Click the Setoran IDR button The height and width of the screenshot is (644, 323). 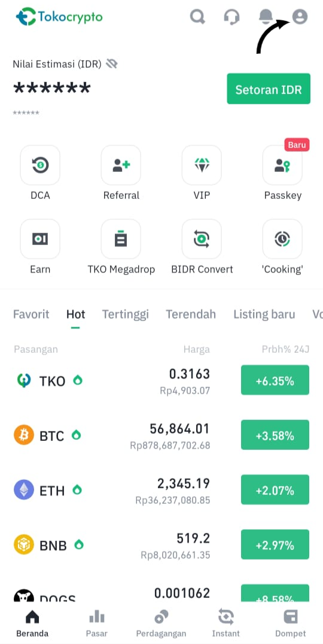(269, 89)
